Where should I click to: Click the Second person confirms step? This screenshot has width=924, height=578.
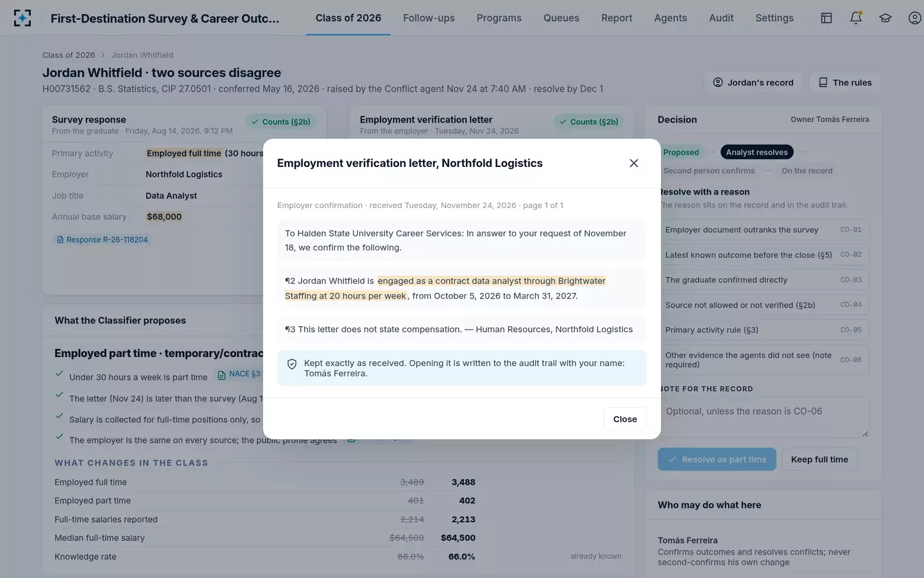click(x=709, y=171)
